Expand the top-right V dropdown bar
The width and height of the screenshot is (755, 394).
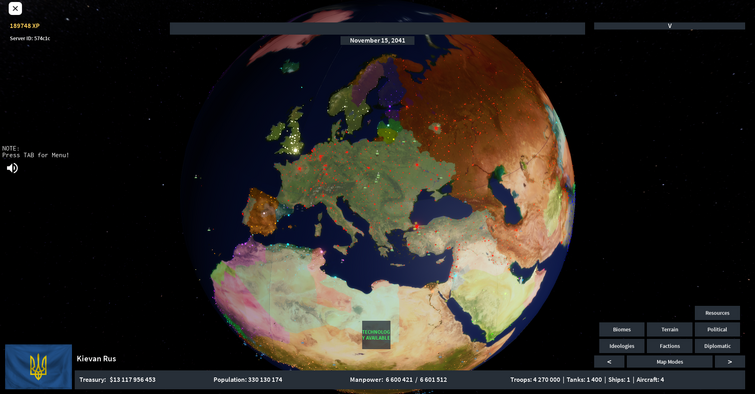click(669, 26)
